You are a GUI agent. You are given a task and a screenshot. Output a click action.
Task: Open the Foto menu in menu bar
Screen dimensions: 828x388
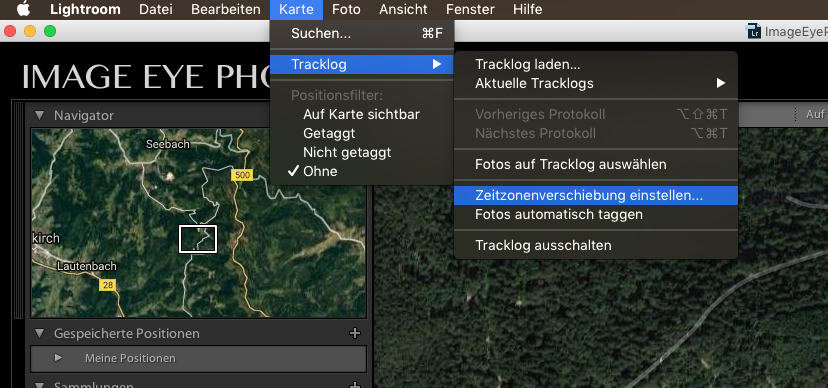click(x=346, y=10)
